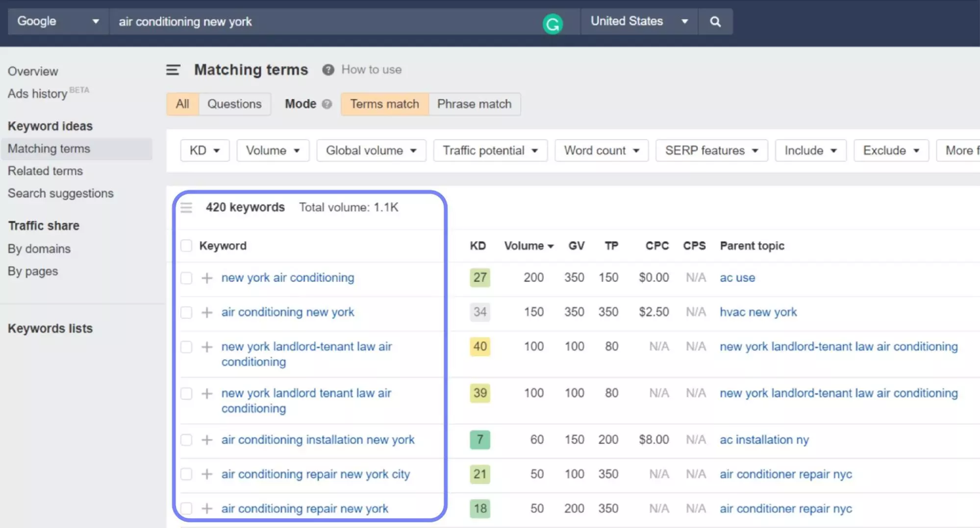Add 'new york air conditioning' with plus icon
980x528 pixels.
pyautogui.click(x=207, y=278)
